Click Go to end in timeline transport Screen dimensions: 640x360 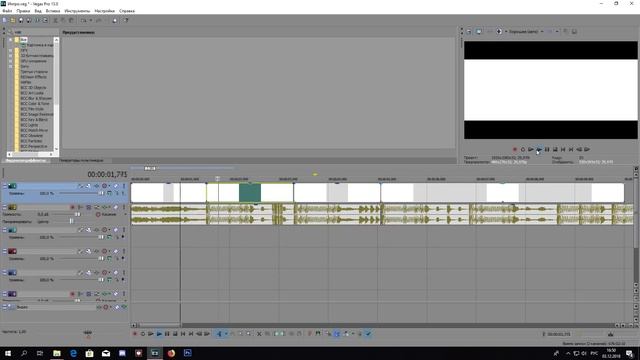pos(191,334)
